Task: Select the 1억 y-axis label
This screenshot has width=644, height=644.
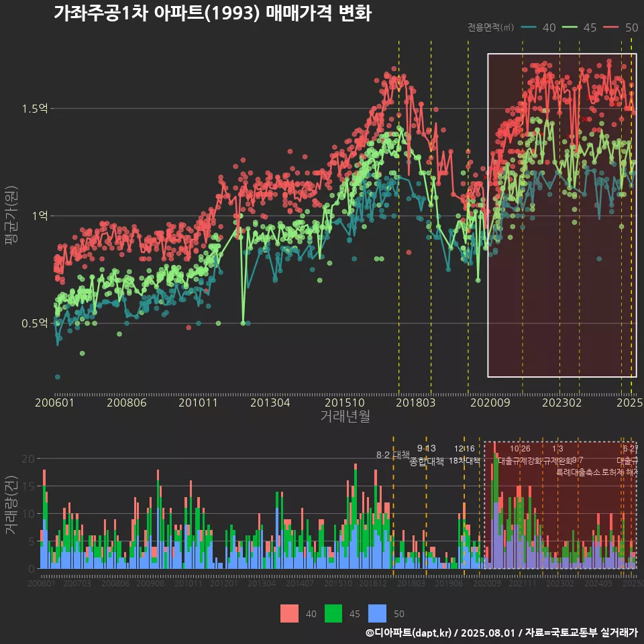Action: (x=40, y=215)
